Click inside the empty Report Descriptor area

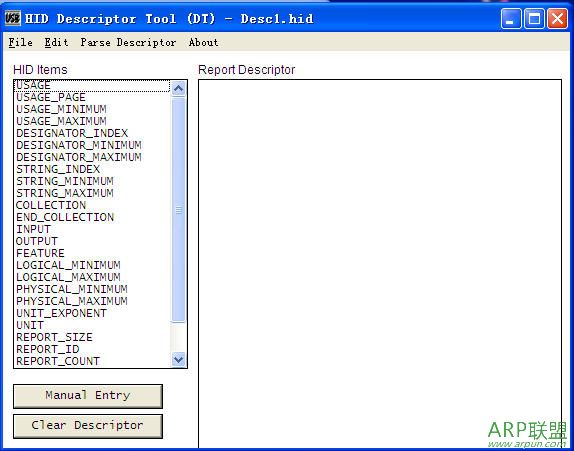(x=380, y=264)
